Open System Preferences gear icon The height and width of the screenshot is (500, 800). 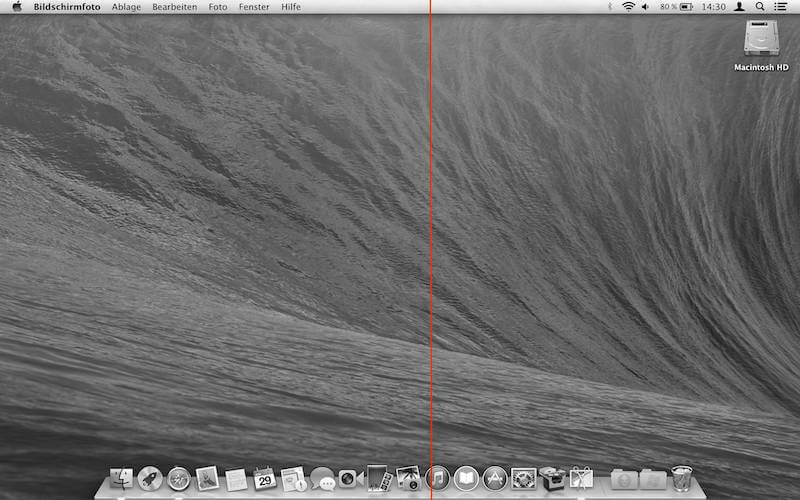(x=523, y=479)
